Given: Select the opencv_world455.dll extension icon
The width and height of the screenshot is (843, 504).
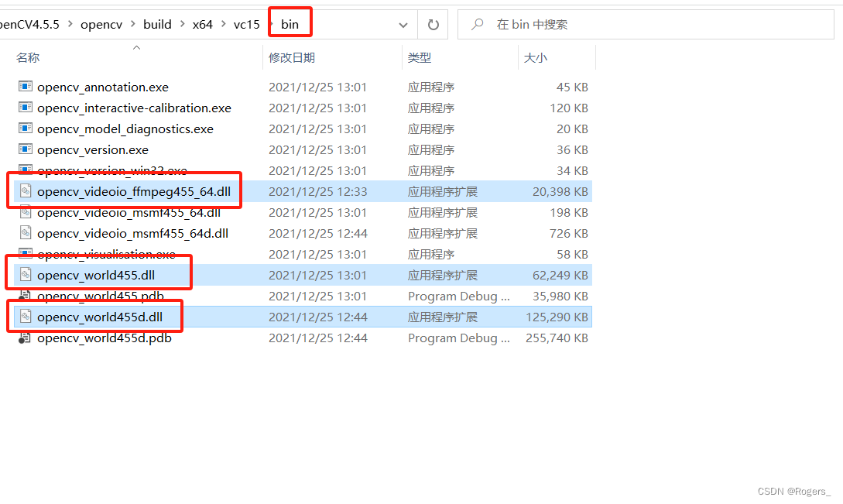Looking at the screenshot, I should pos(26,275).
